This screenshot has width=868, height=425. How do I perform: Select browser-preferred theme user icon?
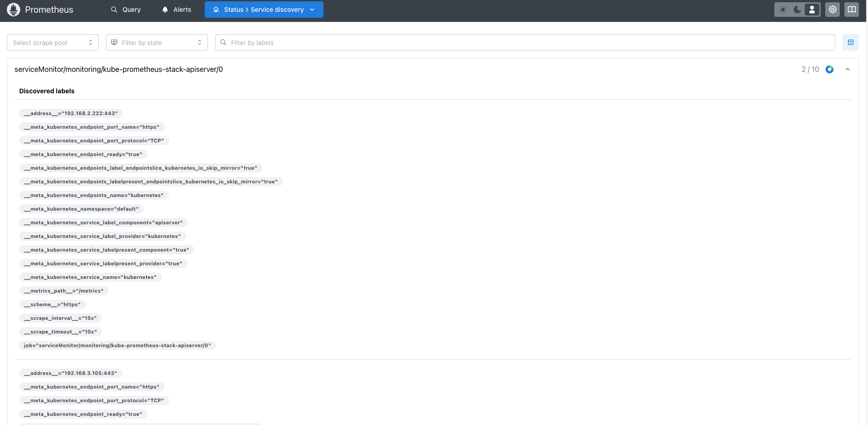tap(812, 10)
